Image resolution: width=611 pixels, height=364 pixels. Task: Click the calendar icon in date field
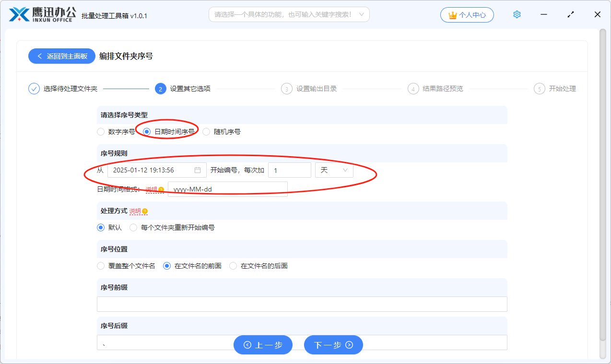point(198,170)
